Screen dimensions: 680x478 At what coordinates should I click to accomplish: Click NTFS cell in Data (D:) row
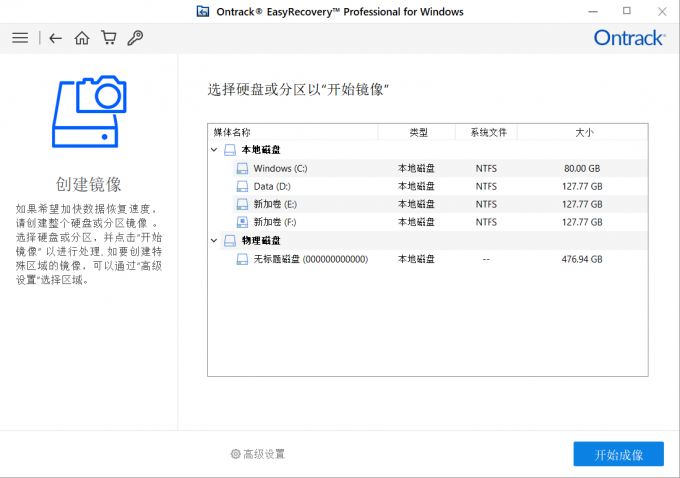point(486,187)
